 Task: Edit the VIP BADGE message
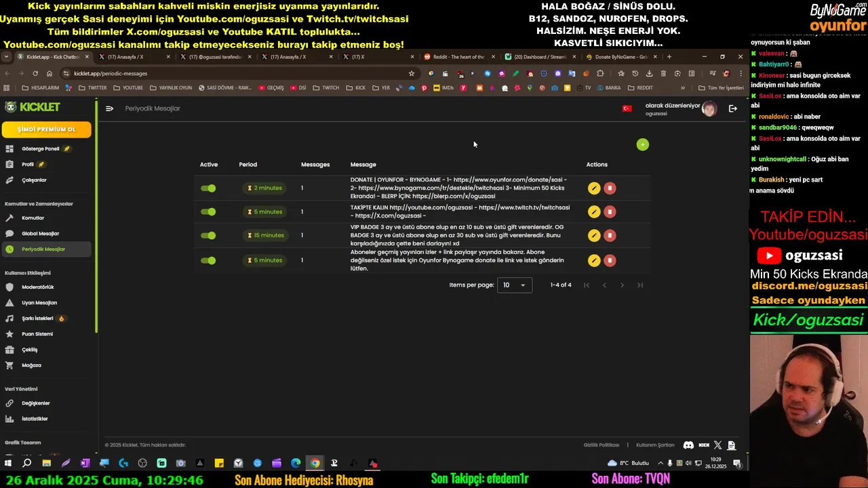(594, 235)
